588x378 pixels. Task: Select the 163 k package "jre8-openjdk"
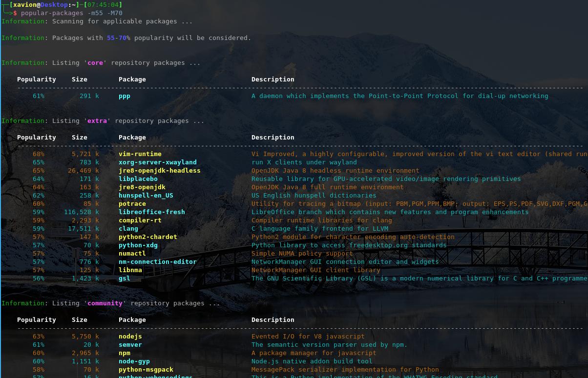pos(142,187)
